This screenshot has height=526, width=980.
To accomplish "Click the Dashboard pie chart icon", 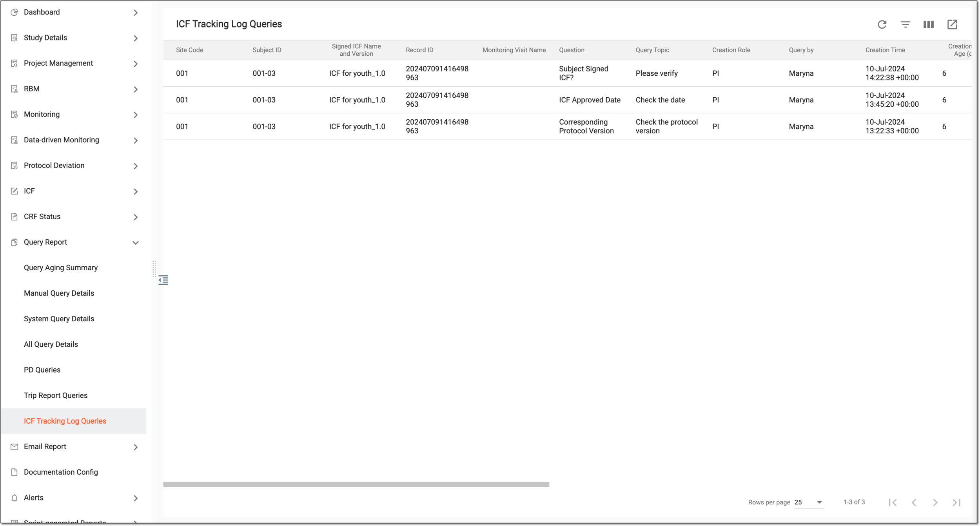I will (15, 12).
